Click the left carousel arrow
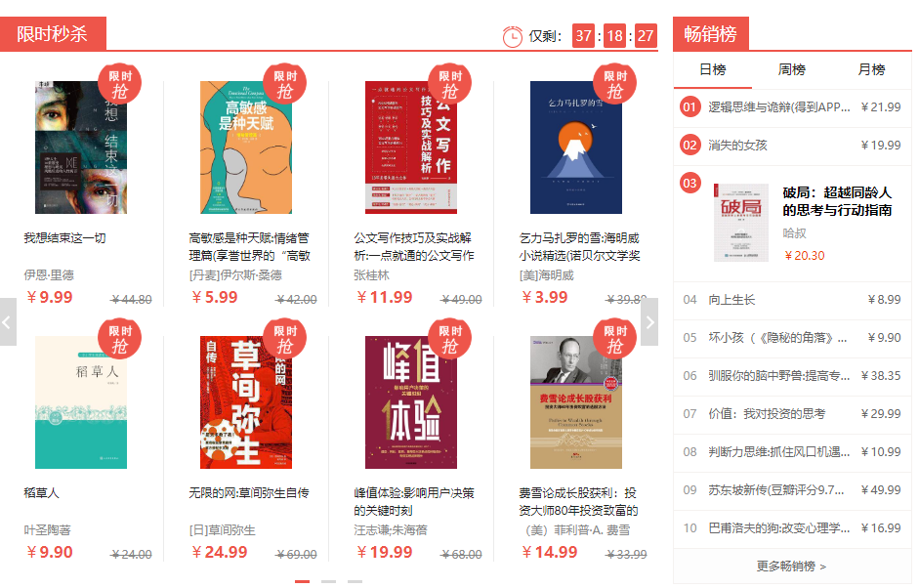 pyautogui.click(x=8, y=322)
